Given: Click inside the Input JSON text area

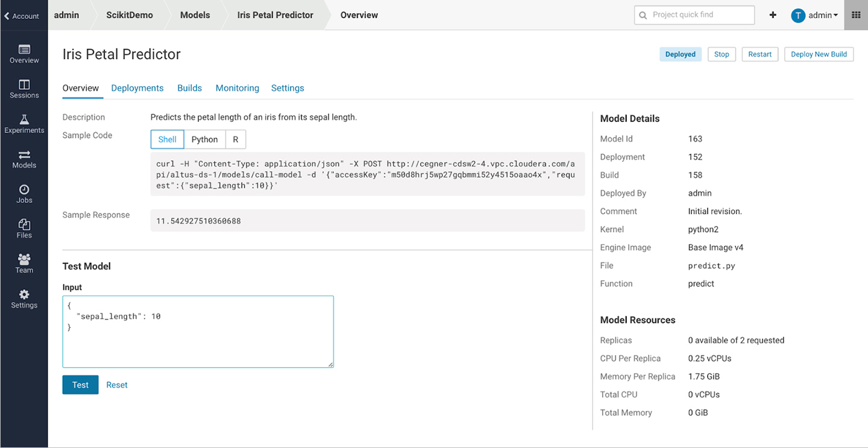Looking at the screenshot, I should coord(198,332).
